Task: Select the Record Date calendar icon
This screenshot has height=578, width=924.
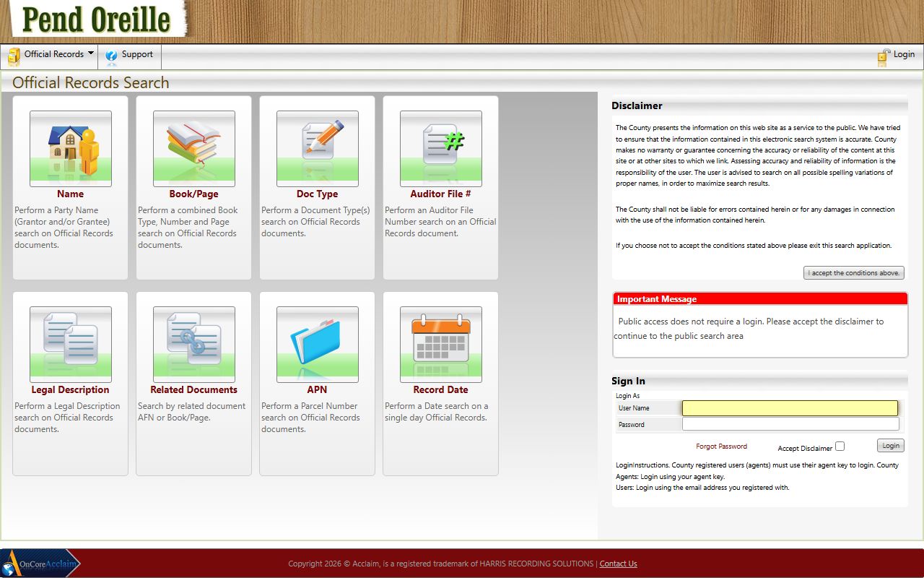Action: click(441, 345)
